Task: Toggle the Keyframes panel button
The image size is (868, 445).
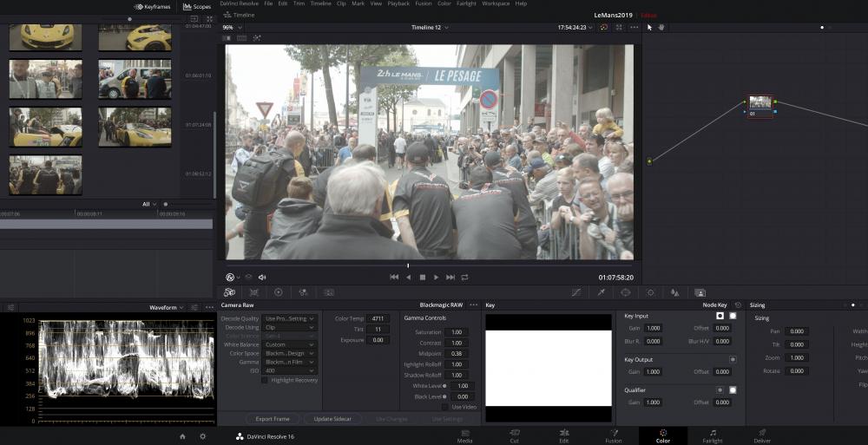Action: tap(154, 7)
